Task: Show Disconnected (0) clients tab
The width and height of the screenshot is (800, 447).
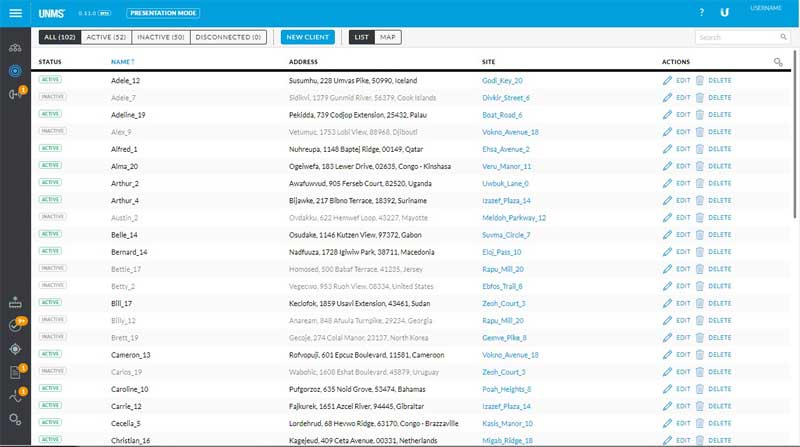Action: tap(228, 37)
